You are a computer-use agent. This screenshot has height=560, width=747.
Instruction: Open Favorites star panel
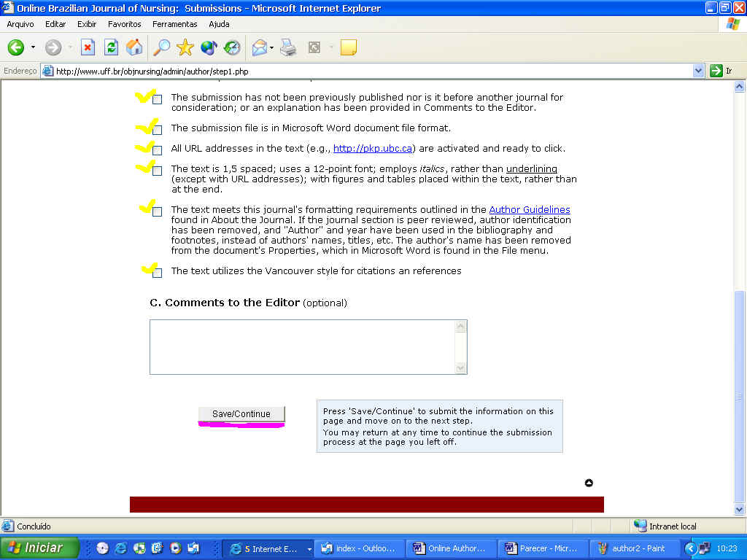(x=185, y=48)
